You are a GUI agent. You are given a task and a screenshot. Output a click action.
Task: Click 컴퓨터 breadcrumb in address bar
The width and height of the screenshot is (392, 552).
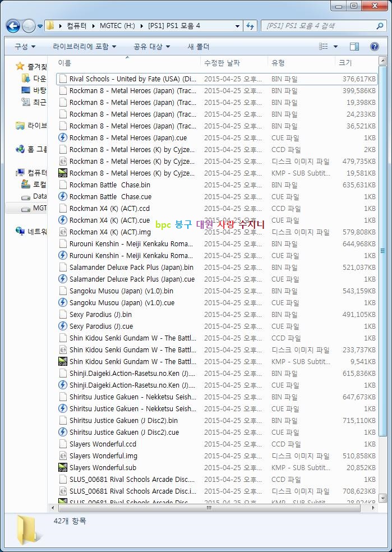[76, 26]
